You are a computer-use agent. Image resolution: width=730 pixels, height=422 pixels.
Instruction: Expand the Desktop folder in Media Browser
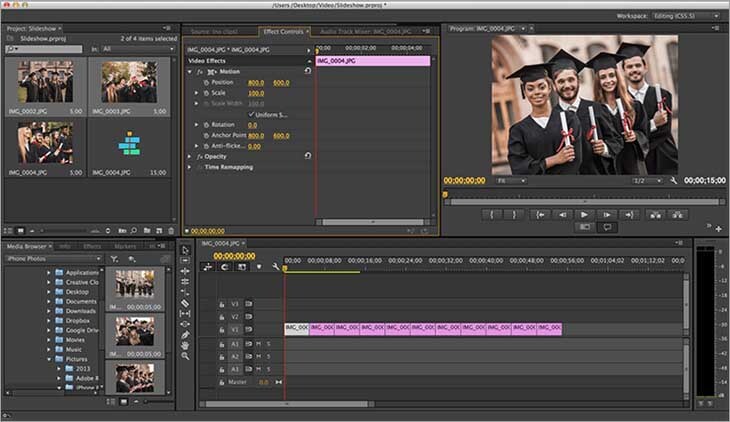click(x=49, y=292)
